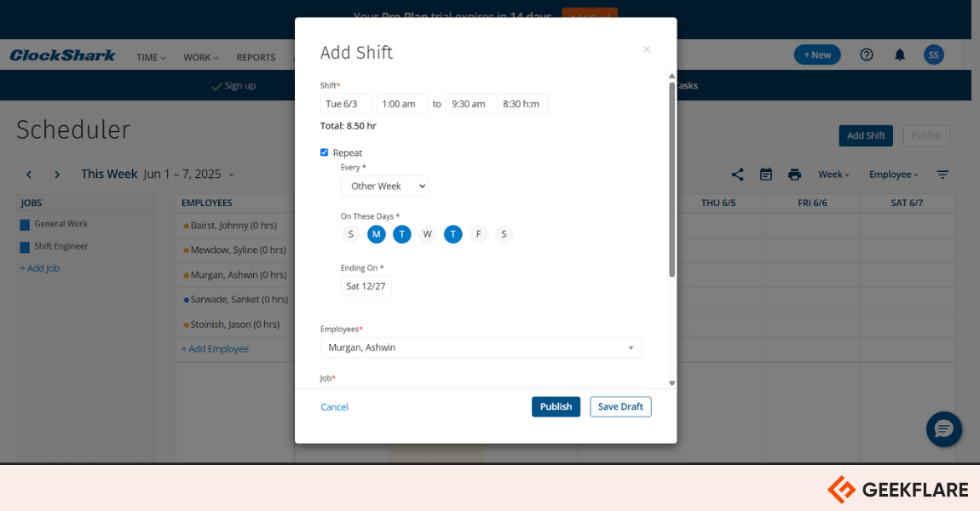This screenshot has height=511, width=980.
Task: Go to previous week arrow
Action: 29,175
